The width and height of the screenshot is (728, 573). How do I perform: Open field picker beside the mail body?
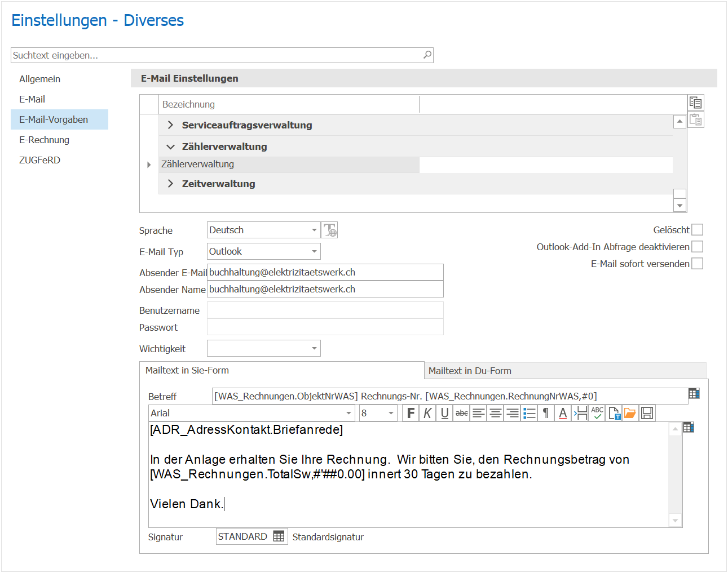click(689, 427)
